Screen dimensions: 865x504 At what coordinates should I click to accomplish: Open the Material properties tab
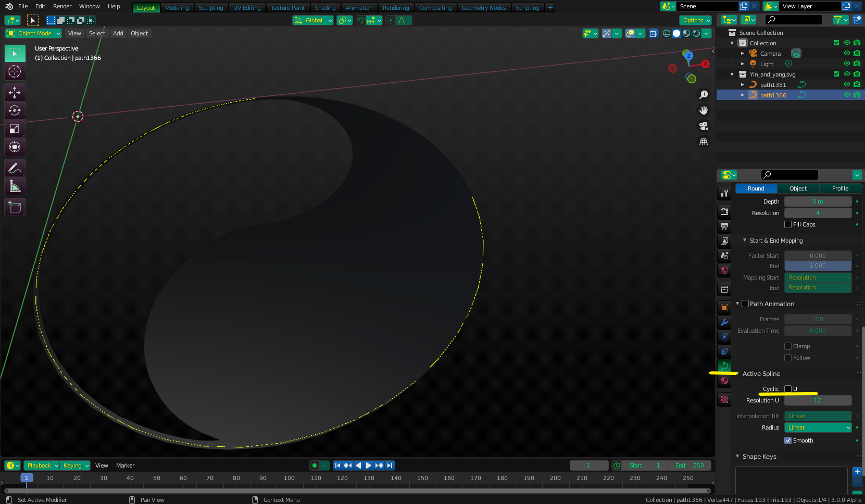point(724,381)
